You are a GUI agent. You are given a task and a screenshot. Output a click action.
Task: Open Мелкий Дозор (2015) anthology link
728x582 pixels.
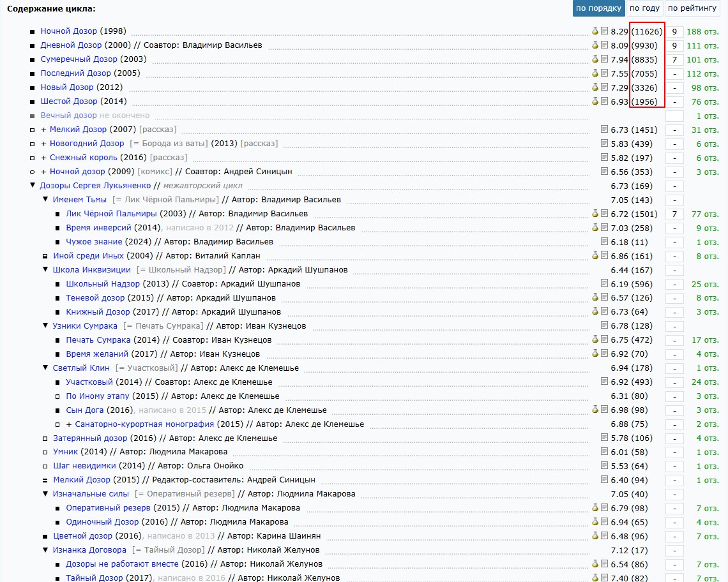pyautogui.click(x=82, y=479)
